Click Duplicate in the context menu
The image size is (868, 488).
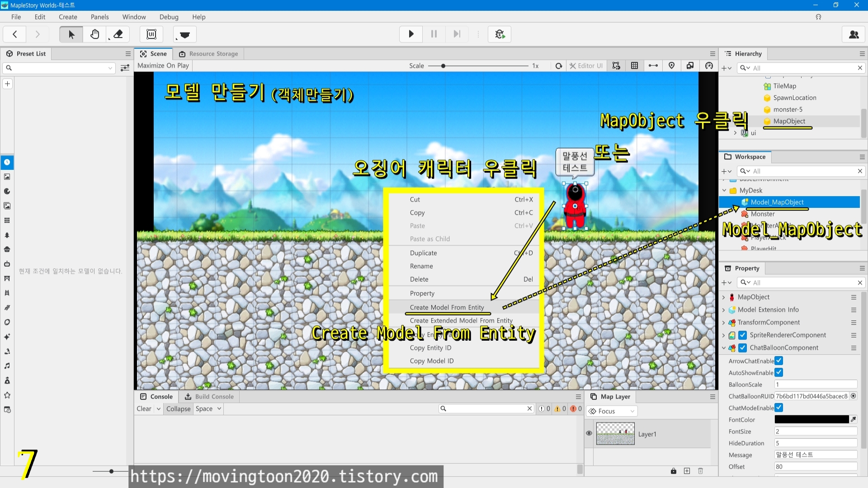point(423,253)
